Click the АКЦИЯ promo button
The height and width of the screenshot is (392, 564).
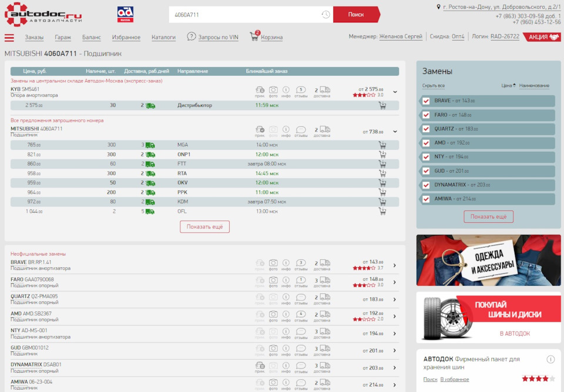pos(542,36)
